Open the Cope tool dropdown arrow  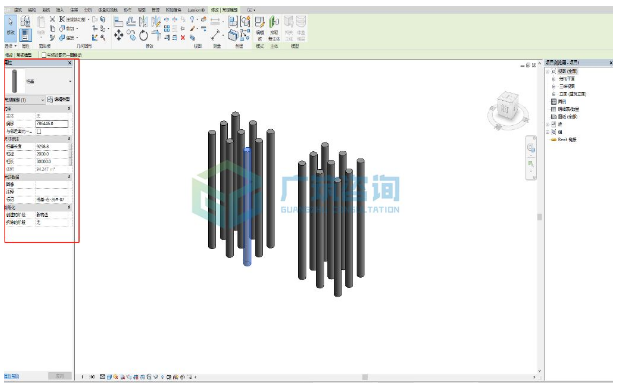coord(87,19)
